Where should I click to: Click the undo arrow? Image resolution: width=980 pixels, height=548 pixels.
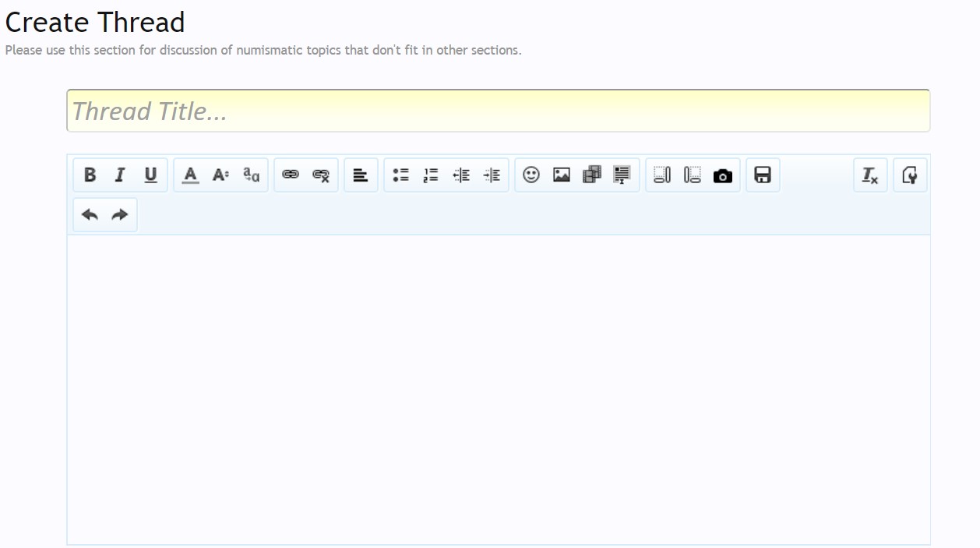(90, 215)
